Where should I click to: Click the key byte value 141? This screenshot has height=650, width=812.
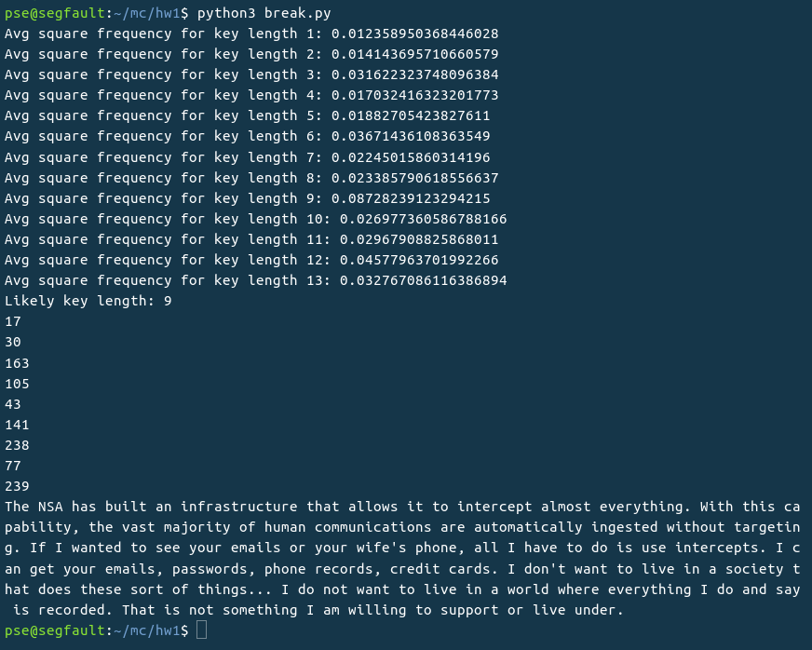coord(17,425)
